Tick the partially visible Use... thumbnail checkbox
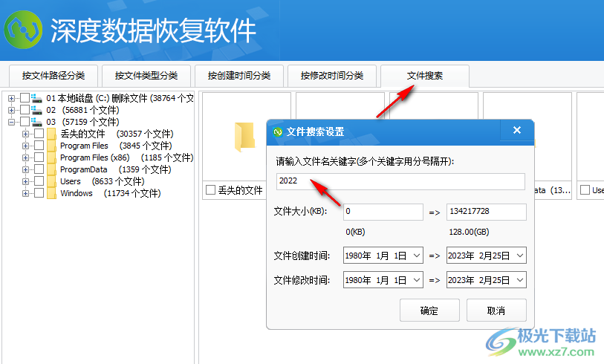 (x=585, y=190)
